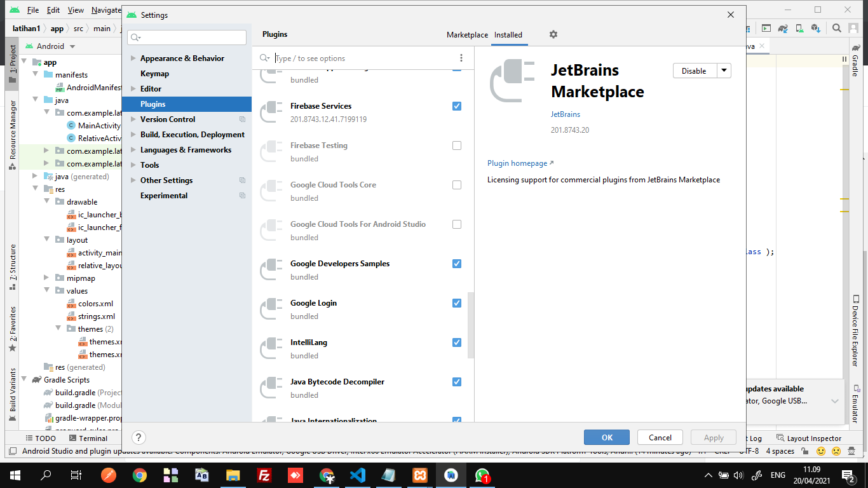Open the user account avatar icon
This screenshot has height=488, width=868.
pyautogui.click(x=853, y=28)
